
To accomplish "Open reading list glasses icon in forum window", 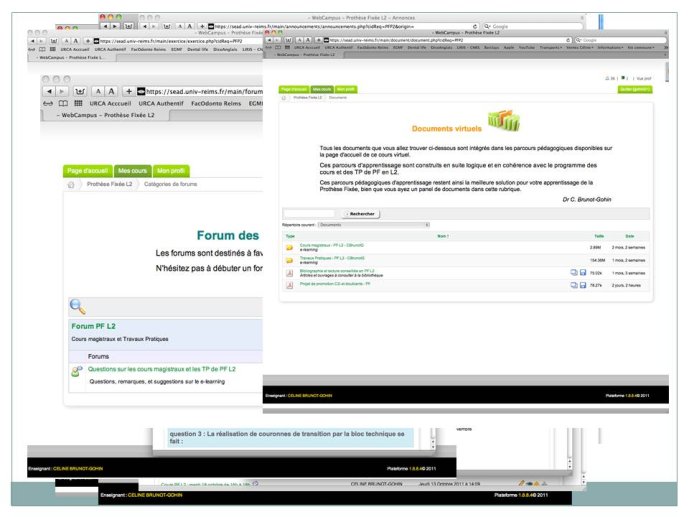I will tap(48, 103).
